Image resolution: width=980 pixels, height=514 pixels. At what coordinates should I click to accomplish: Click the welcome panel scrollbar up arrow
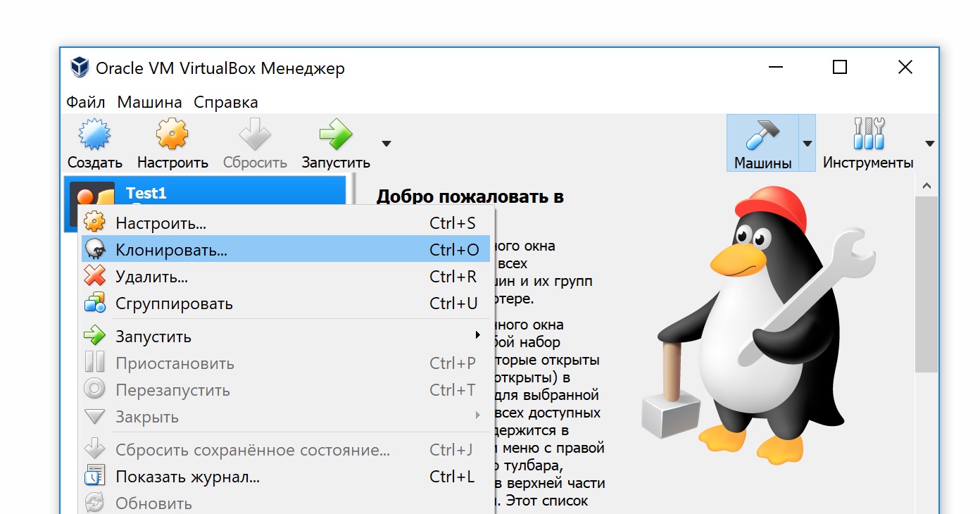[x=926, y=186]
